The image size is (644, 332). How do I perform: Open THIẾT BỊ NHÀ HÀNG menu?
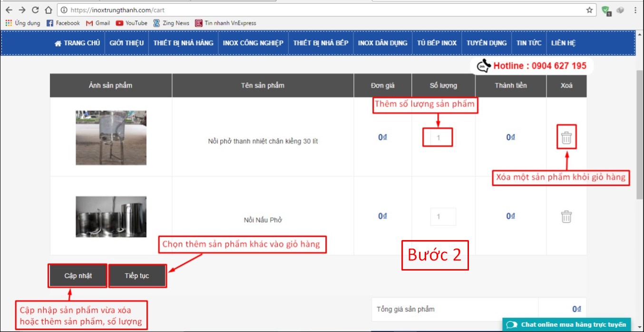(183, 43)
